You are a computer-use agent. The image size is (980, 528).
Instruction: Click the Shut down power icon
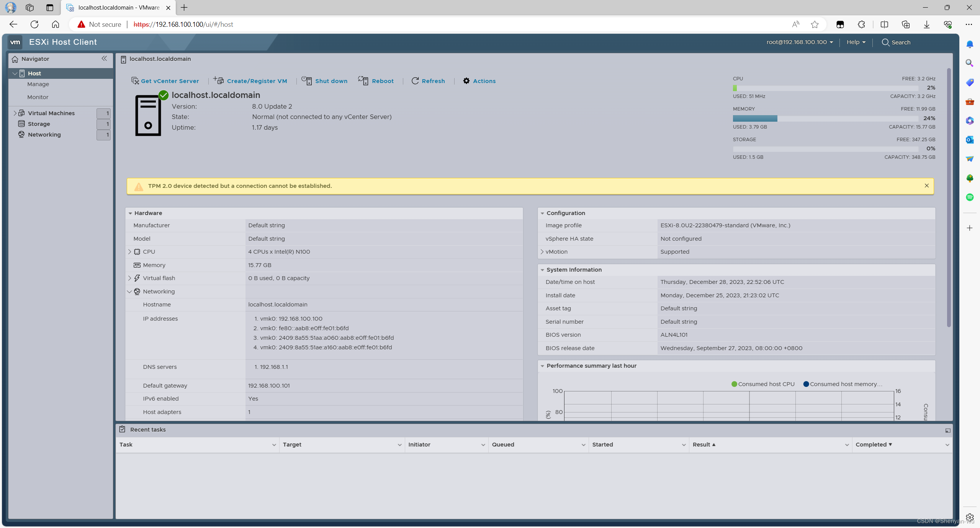(x=306, y=80)
